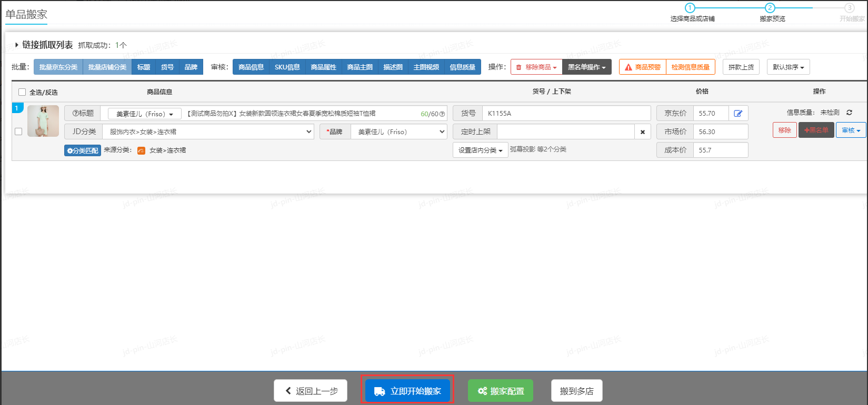Check the product row 1 checkbox
This screenshot has height=405, width=868.
coord(18,131)
